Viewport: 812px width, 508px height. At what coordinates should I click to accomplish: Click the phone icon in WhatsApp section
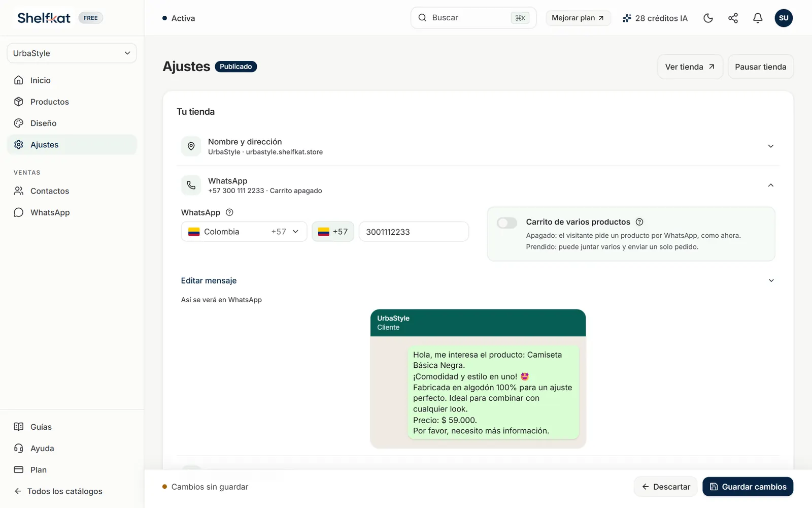[191, 185]
